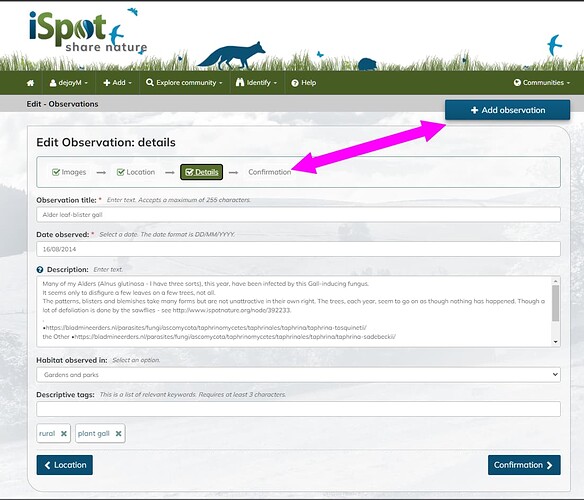
Task: Open the dejayM user menu
Action: pos(69,83)
